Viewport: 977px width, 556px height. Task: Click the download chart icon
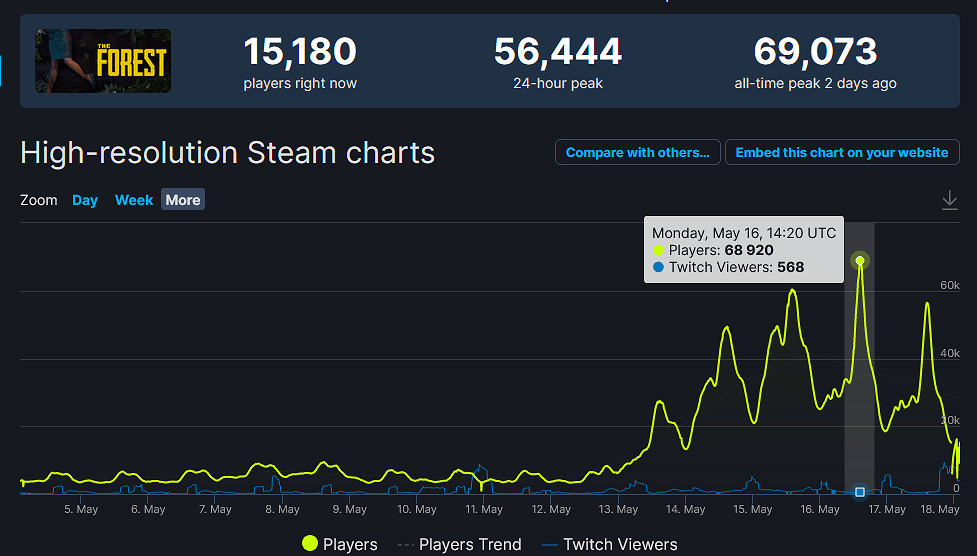pyautogui.click(x=949, y=201)
